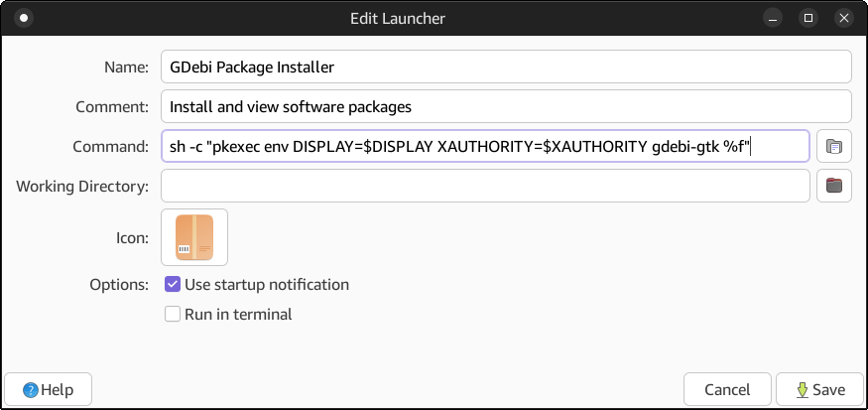Click the 'Use startup notification' label text

point(267,285)
